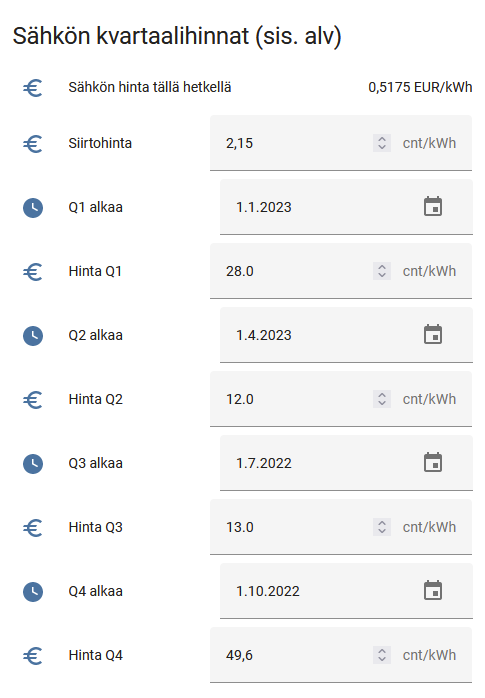Adjust the Siirtohinta value with the stepper arrows
The width and height of the screenshot is (485, 698).
coord(382,143)
